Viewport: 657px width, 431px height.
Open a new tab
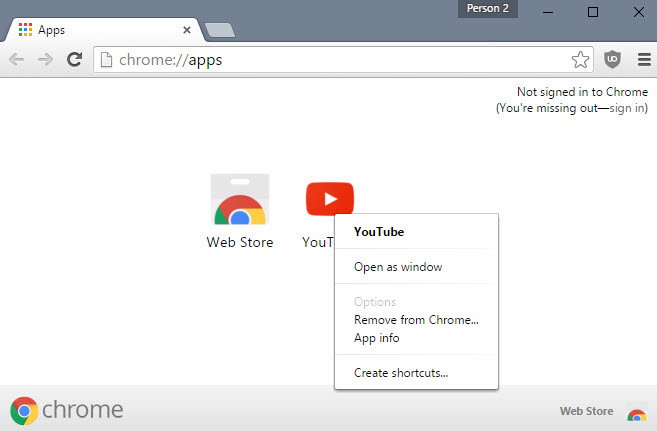point(220,30)
